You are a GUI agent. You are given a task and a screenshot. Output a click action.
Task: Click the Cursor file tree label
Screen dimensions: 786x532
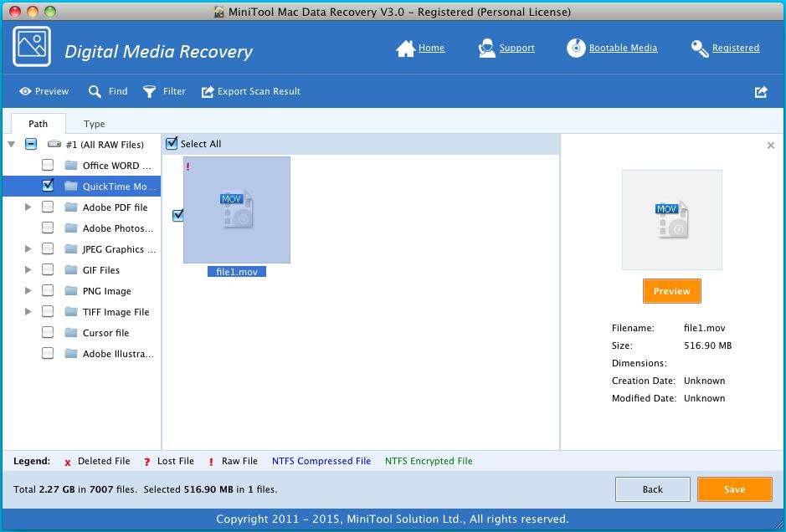point(105,333)
